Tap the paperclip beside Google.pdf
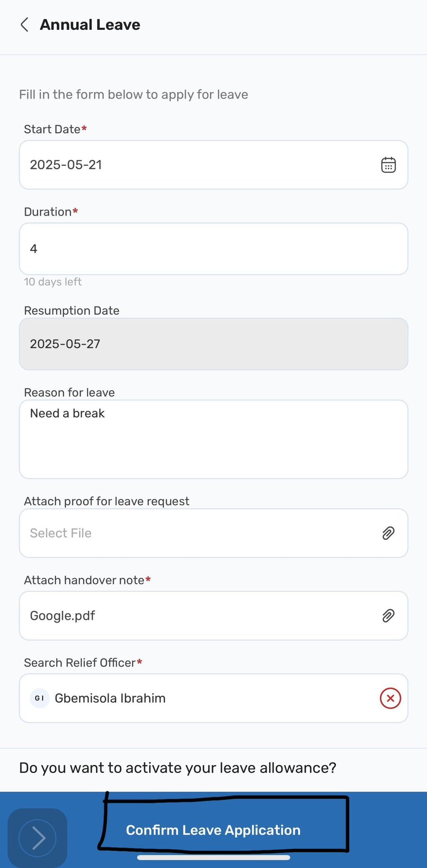Image resolution: width=427 pixels, height=868 pixels. [388, 616]
